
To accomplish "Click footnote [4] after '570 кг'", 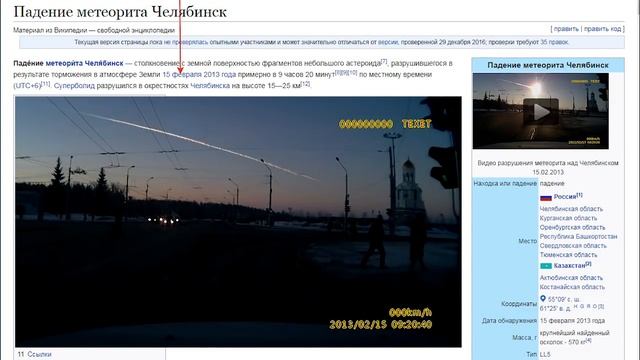I will pos(589,340).
